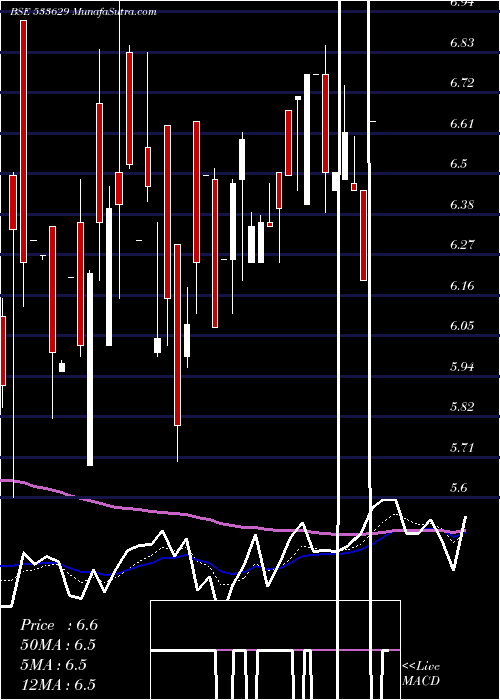Select the '50MA : 6.5' legend entry

[58, 645]
